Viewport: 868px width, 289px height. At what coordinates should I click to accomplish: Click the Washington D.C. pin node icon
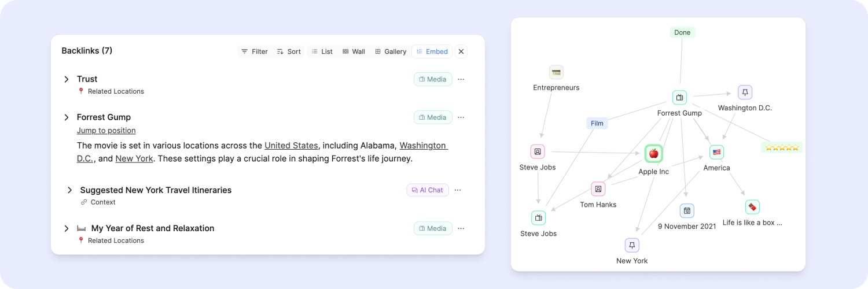coord(745,92)
